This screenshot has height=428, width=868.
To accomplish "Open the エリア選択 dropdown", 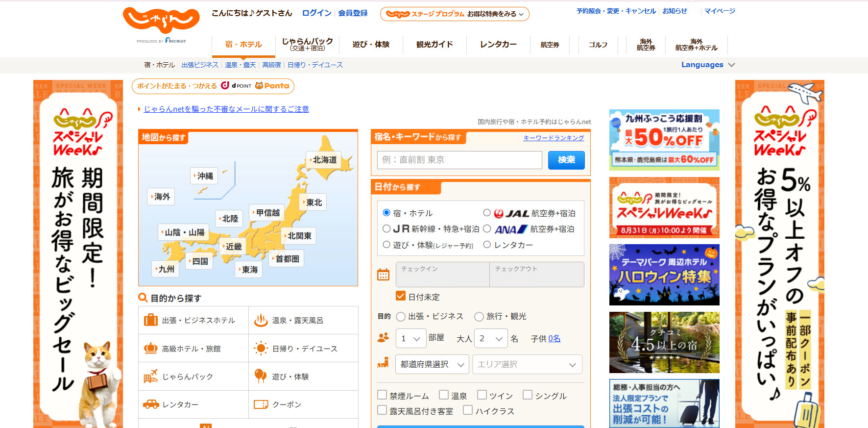I will [x=527, y=364].
